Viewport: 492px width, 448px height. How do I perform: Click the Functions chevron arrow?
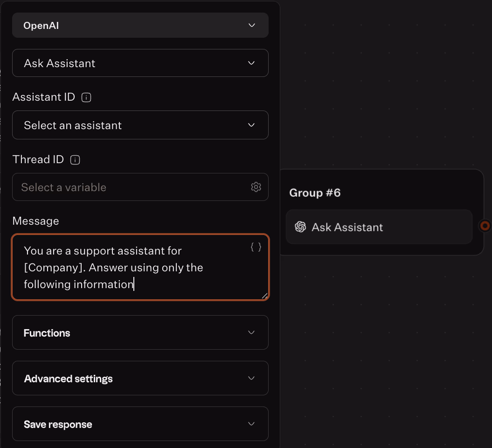click(x=251, y=332)
